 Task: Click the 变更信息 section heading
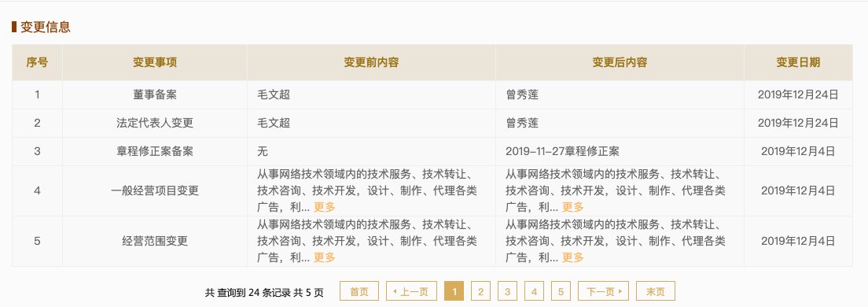click(46, 27)
